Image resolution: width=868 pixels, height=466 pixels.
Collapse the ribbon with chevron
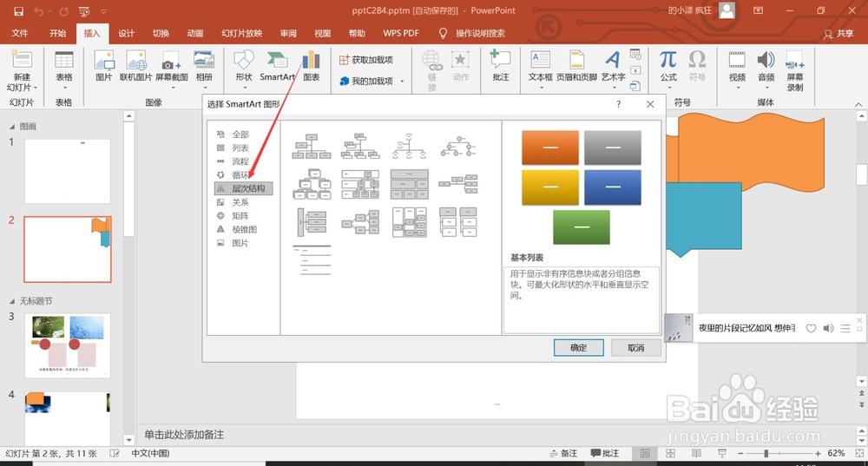pos(858,104)
